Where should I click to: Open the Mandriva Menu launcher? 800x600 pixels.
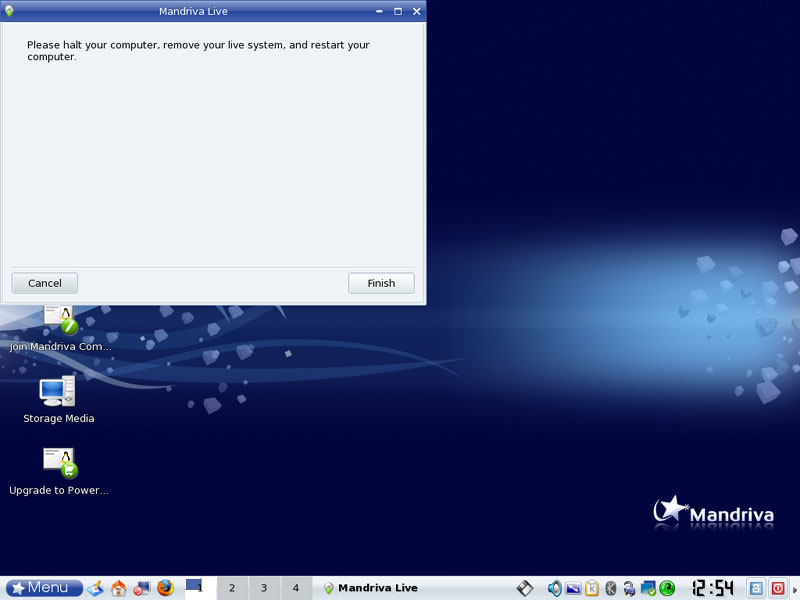[43, 588]
